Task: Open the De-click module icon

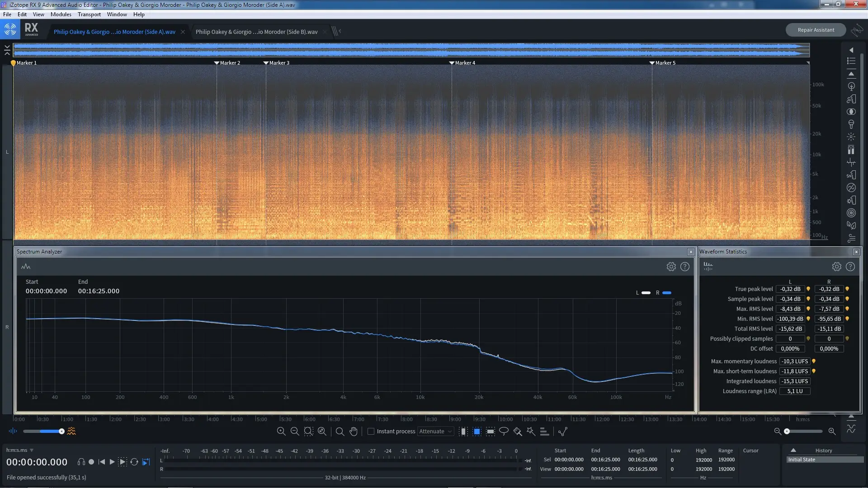Action: (851, 137)
